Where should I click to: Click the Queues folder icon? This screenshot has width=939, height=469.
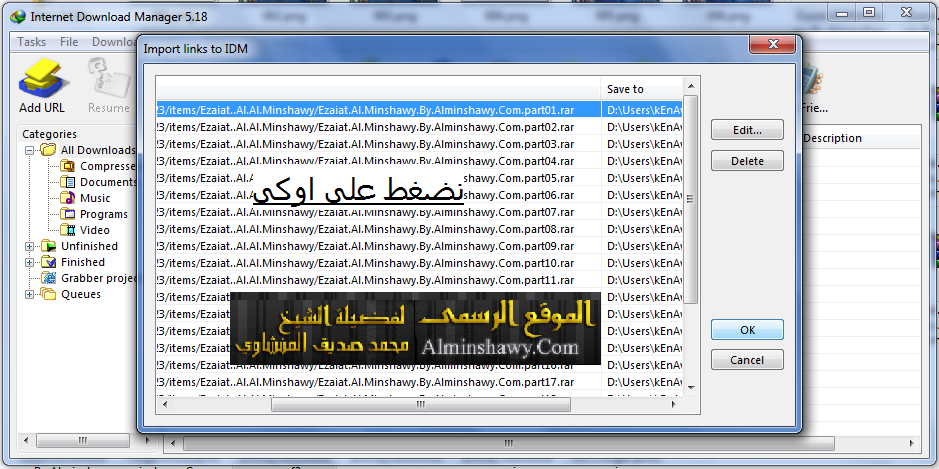[49, 294]
